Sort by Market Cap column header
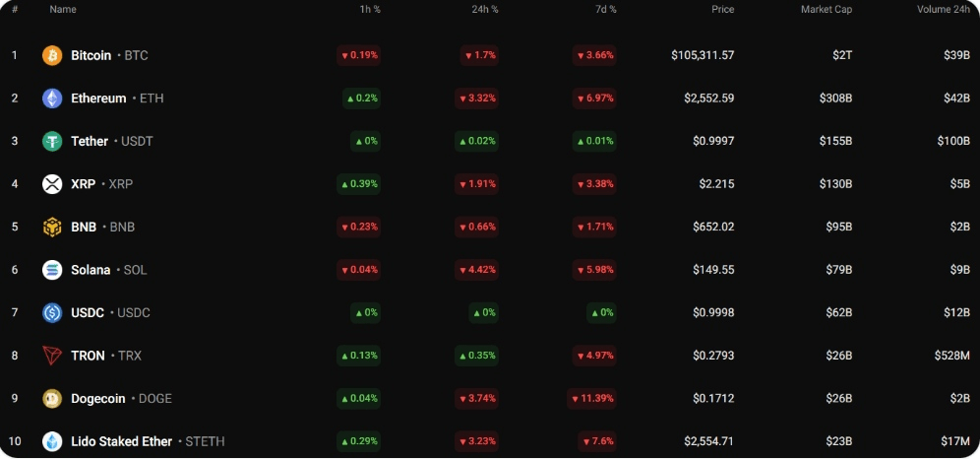 pyautogui.click(x=827, y=10)
